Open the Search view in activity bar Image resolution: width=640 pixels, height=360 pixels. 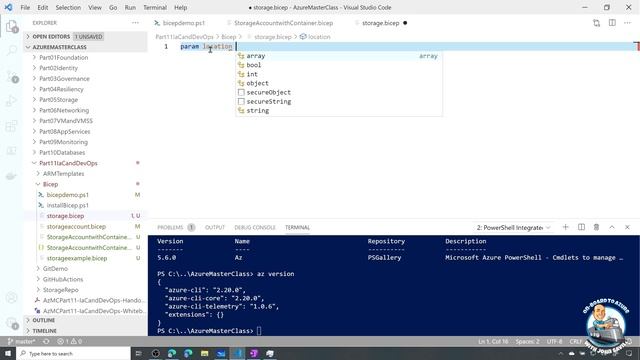coord(12,50)
